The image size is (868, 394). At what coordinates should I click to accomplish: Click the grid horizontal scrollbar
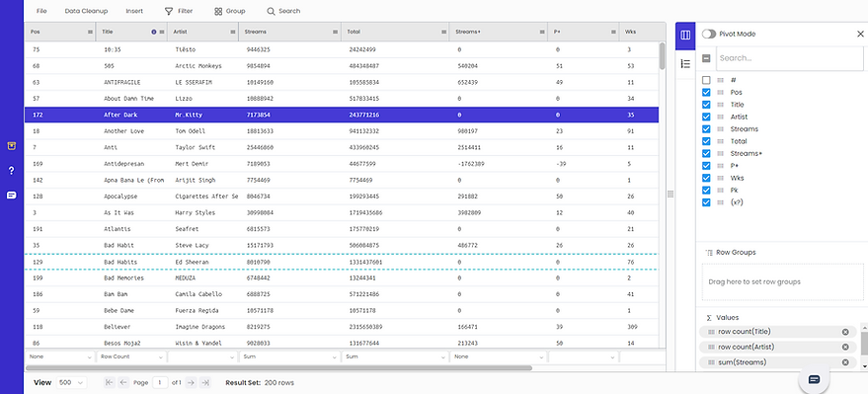pyautogui.click(x=279, y=367)
